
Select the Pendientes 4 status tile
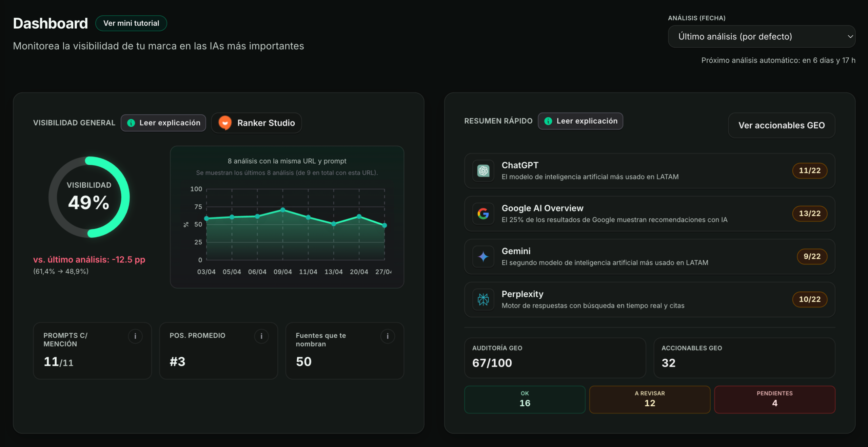coord(774,399)
